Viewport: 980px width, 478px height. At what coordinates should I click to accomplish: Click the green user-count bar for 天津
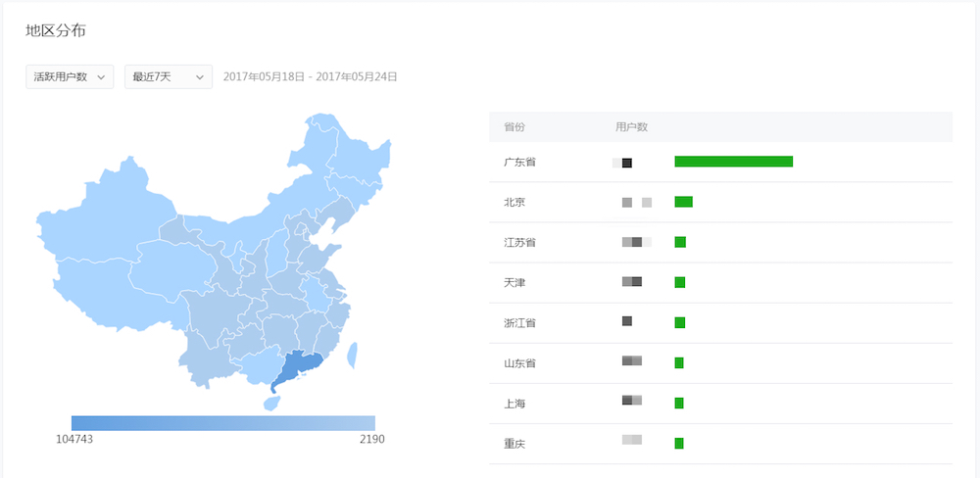click(680, 282)
